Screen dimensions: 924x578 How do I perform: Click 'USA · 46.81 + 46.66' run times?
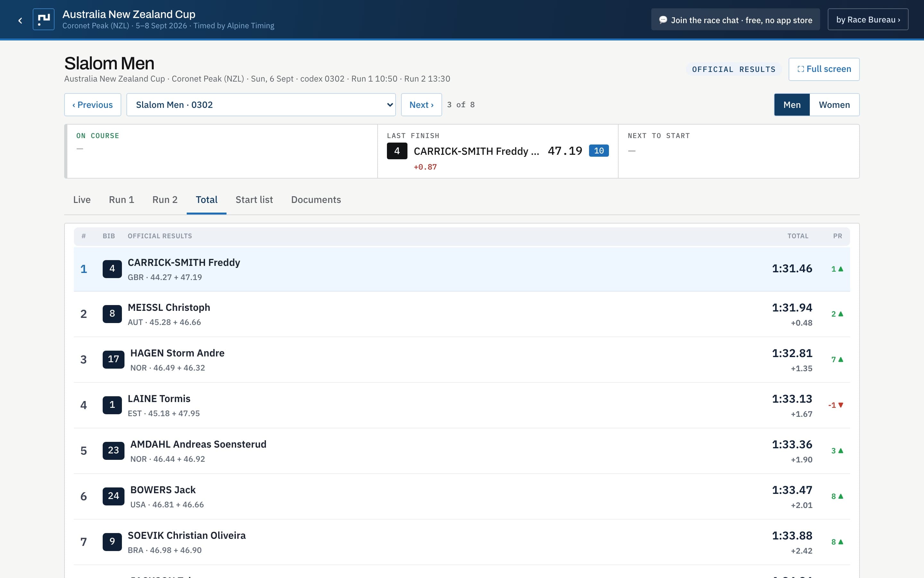coord(167,505)
